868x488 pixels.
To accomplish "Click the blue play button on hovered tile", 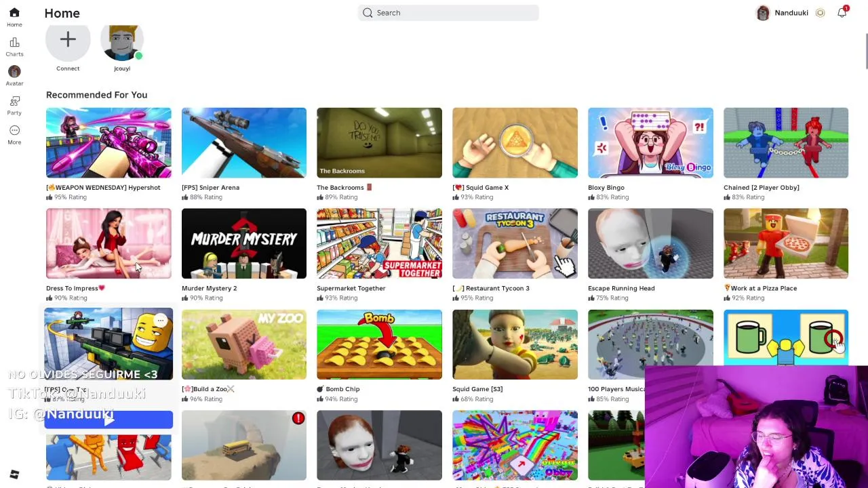I will (x=108, y=420).
